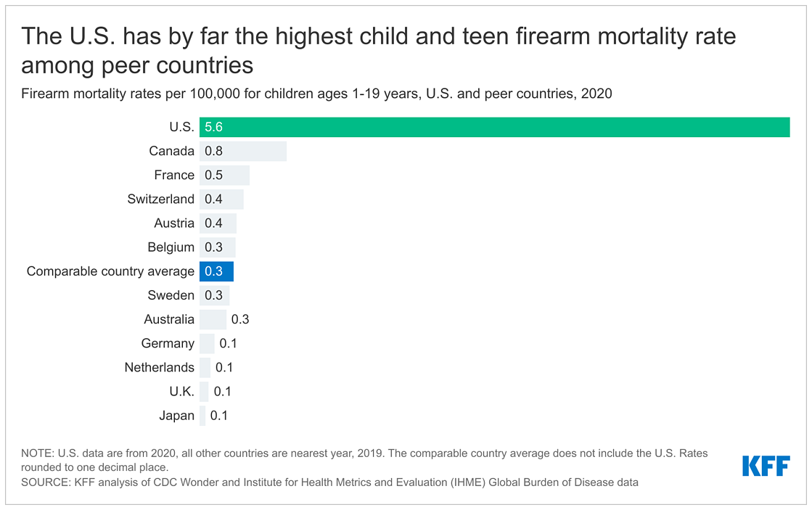812x510 pixels.
Task: Click the Austria bar
Action: 218,223
